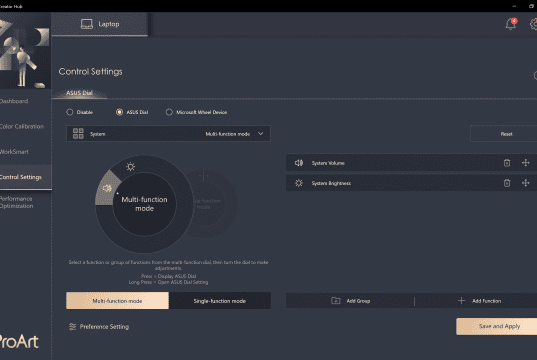Switch to Single-function mode
Viewport: 537px width, 360px height.
220,301
